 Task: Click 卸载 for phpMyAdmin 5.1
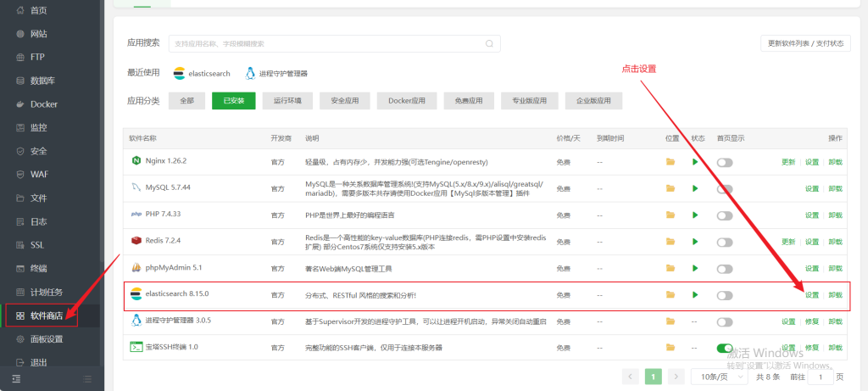[835, 269]
